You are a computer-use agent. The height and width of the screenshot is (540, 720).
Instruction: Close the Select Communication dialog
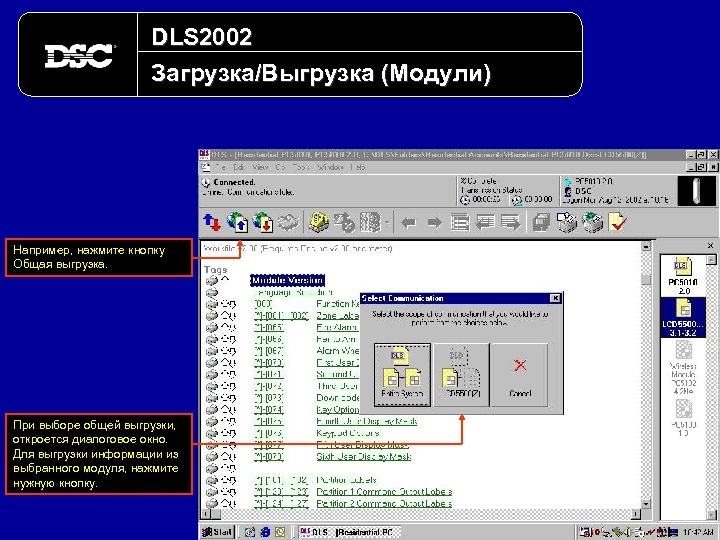pos(555,298)
